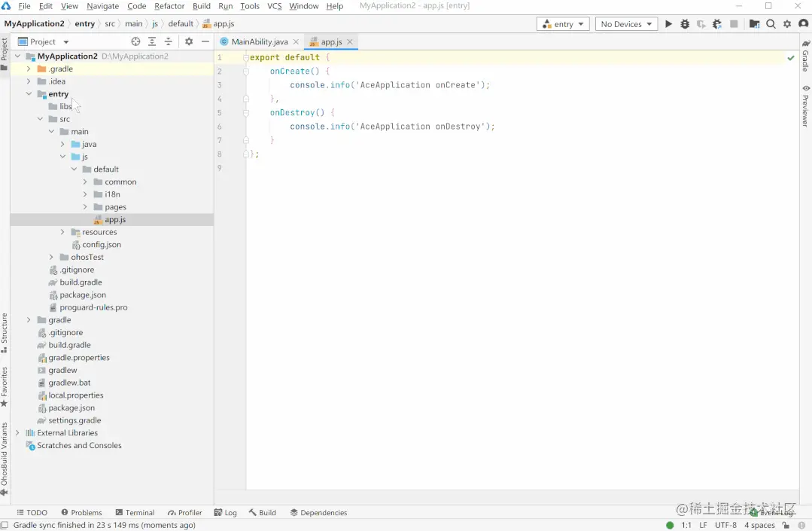Open the Dependencies tool window

pyautogui.click(x=318, y=512)
